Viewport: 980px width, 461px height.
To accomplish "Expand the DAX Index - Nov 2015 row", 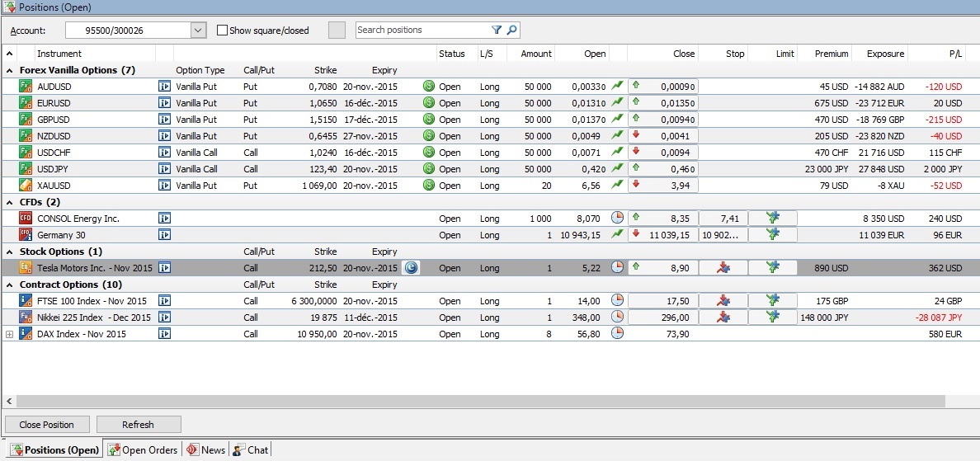I will (9, 334).
